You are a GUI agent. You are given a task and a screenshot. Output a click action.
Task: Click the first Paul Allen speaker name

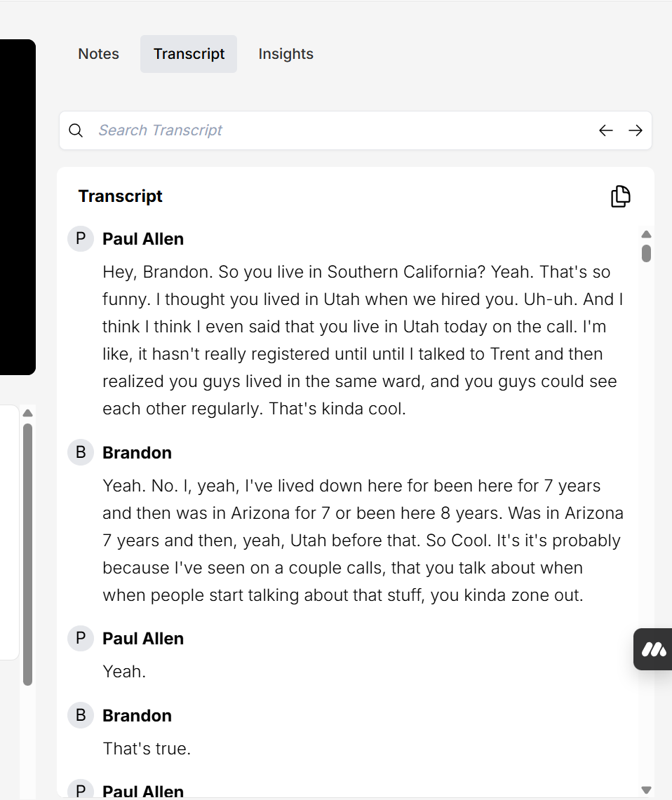[143, 238]
